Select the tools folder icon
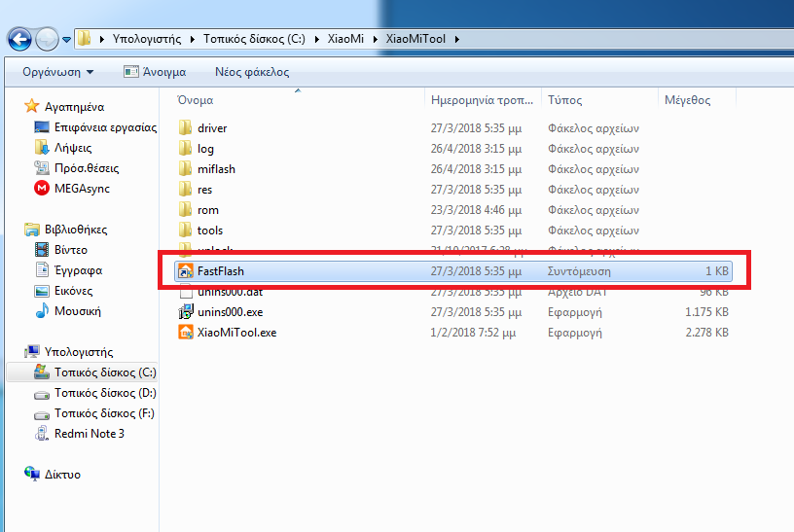This screenshot has height=532, width=794. coord(185,230)
